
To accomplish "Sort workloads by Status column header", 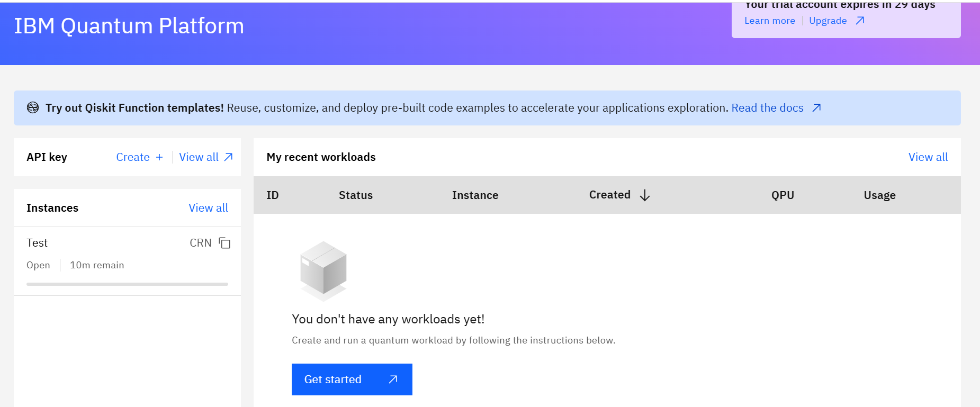I will click(356, 195).
